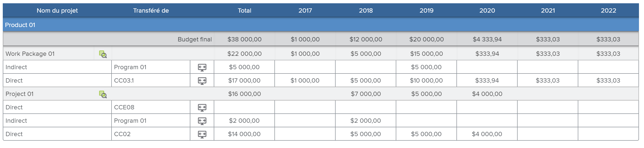Click the 2022 column header

pos(608,11)
